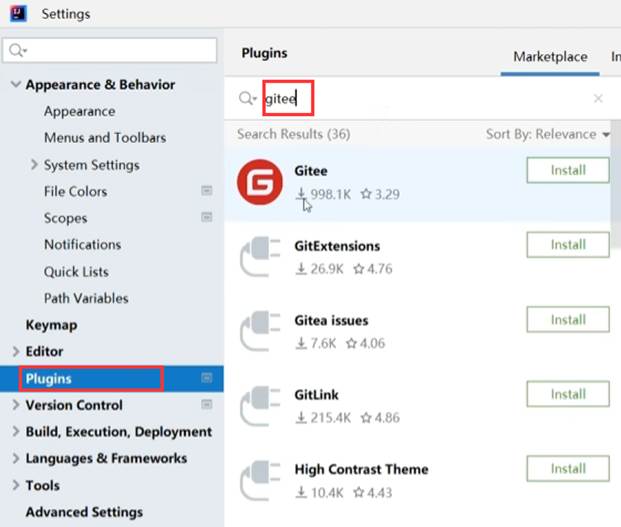Select Keymap in the settings tree
The height and width of the screenshot is (527, 621).
coord(51,325)
